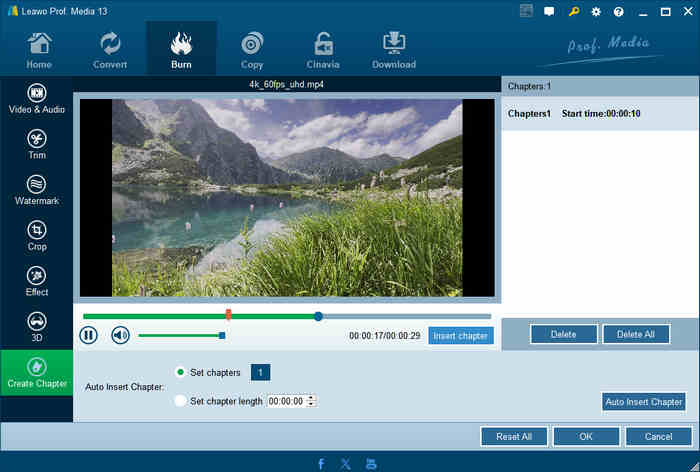Click the Chapters:1 header

point(529,86)
